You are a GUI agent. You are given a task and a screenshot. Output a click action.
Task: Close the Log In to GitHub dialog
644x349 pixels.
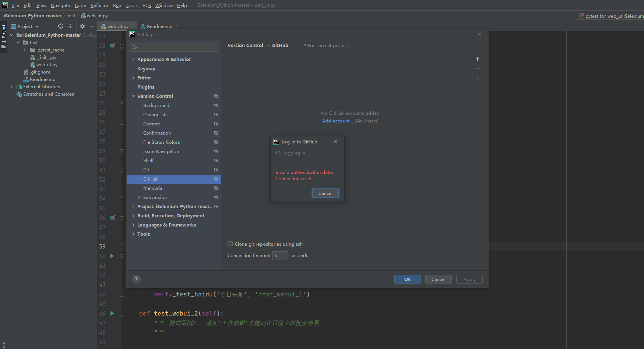point(335,142)
